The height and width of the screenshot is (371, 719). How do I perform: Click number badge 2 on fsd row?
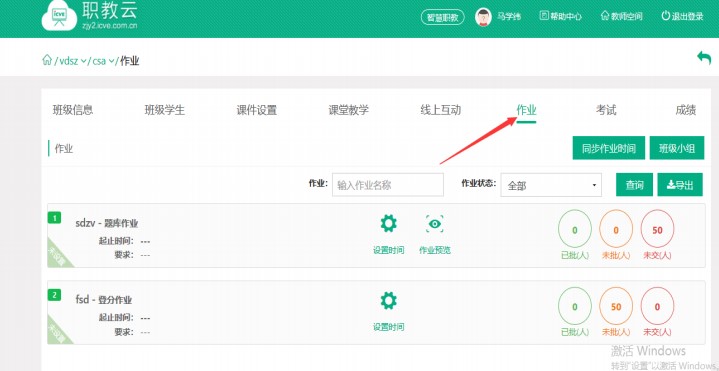point(55,295)
